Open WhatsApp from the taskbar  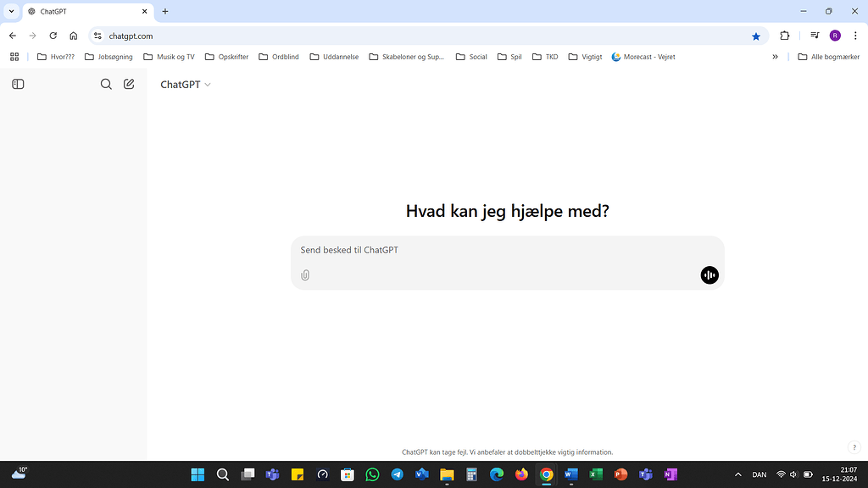(372, 474)
